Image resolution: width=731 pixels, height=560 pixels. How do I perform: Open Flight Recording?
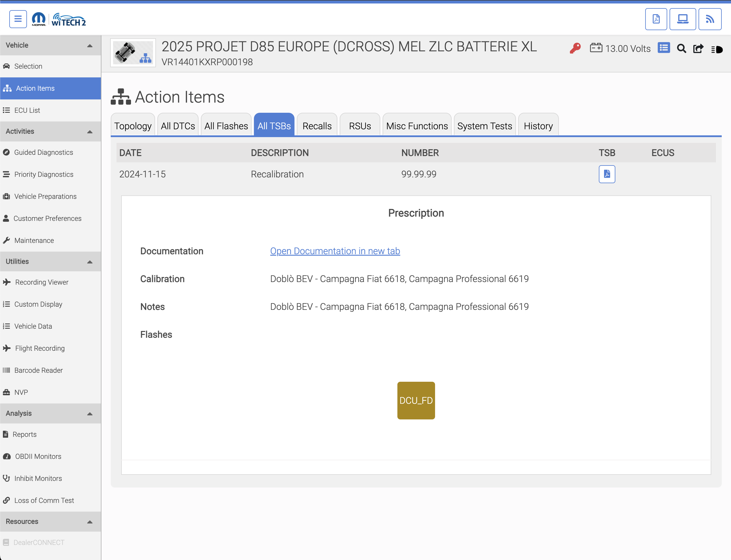tap(50, 348)
